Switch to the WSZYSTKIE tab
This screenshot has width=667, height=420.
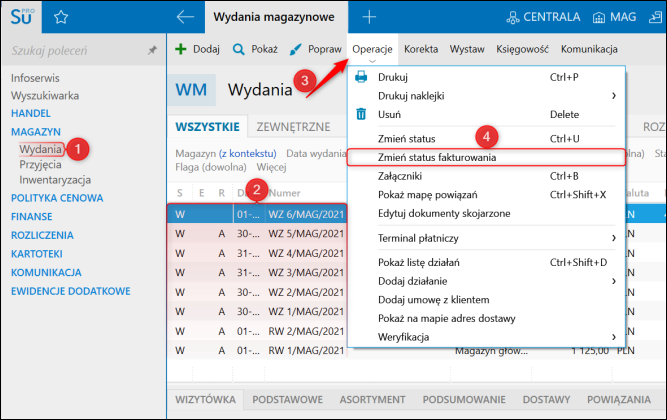pyautogui.click(x=208, y=127)
